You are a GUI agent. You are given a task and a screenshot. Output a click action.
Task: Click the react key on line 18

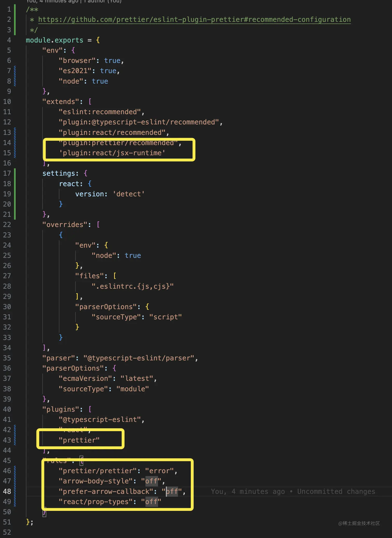tap(69, 184)
